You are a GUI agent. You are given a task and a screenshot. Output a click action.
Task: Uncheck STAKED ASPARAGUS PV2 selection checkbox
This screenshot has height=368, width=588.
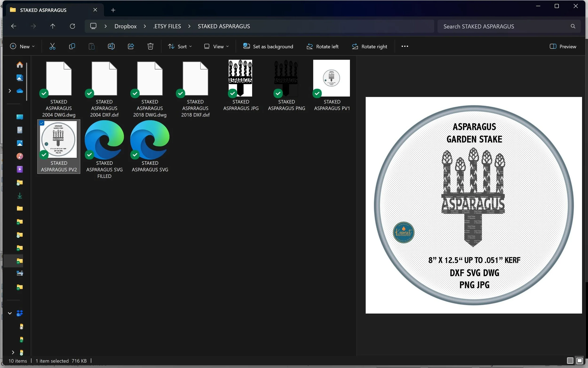[42, 123]
